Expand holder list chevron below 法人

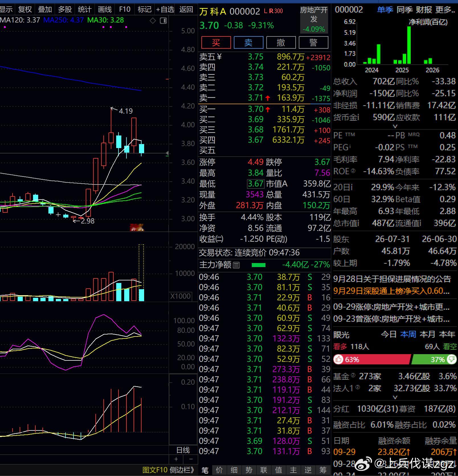pyautogui.click(x=395, y=397)
